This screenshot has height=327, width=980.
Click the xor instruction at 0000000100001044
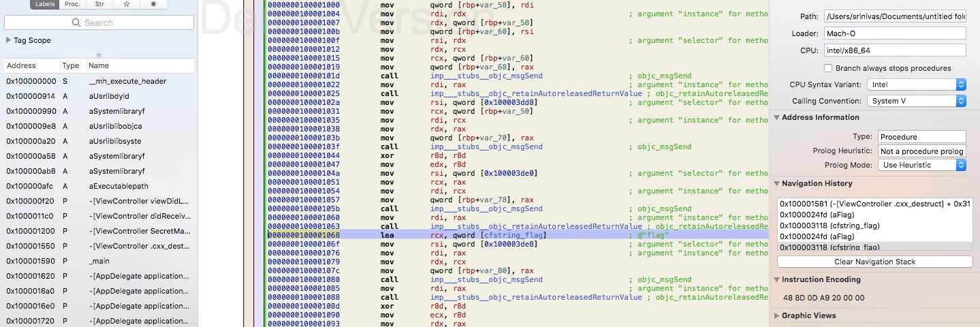coord(518,155)
